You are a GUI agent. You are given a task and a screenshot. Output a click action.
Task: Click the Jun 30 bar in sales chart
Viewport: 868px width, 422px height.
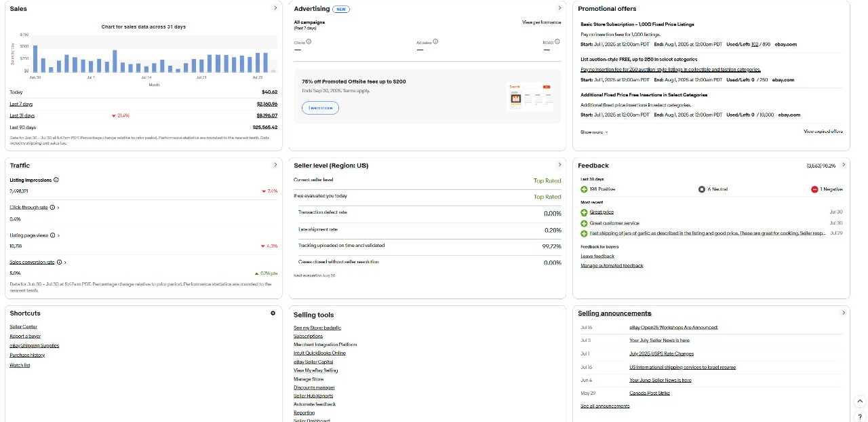click(35, 59)
